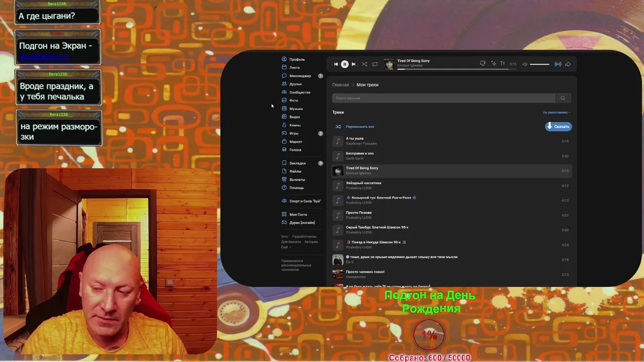644x362 pixels.
Task: Play the track А ты ушла
Action: 452,141
